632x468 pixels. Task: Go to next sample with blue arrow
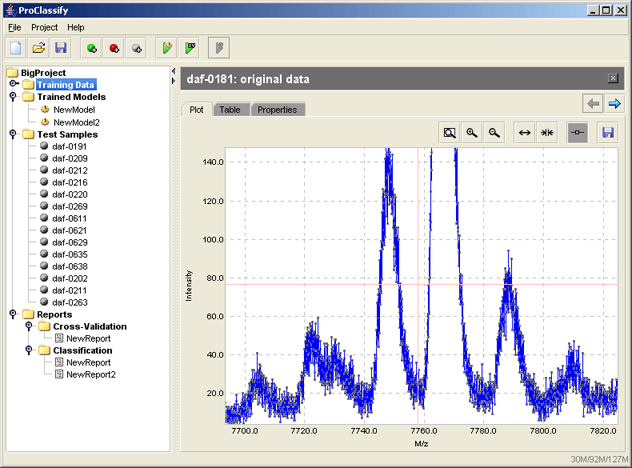coord(614,104)
